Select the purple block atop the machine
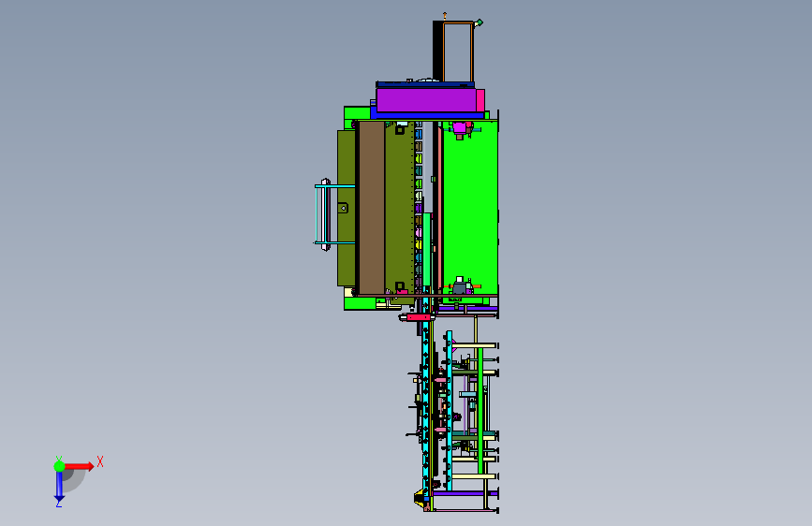This screenshot has width=812, height=526. (426, 100)
